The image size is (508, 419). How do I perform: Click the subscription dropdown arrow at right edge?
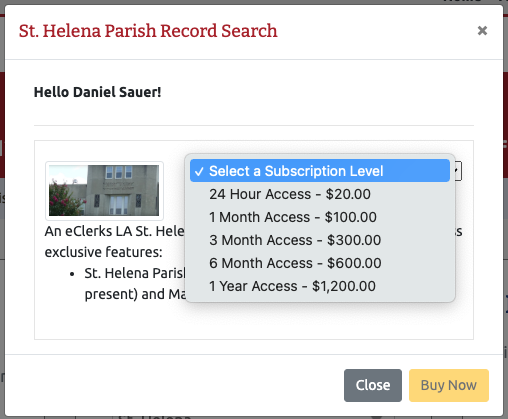(456, 171)
